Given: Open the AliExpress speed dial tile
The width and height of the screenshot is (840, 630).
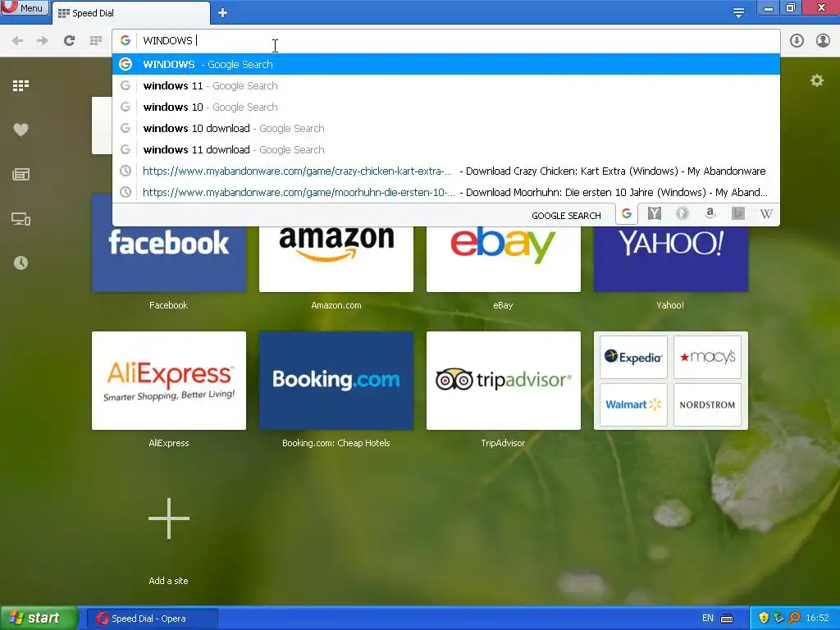Looking at the screenshot, I should point(169,381).
